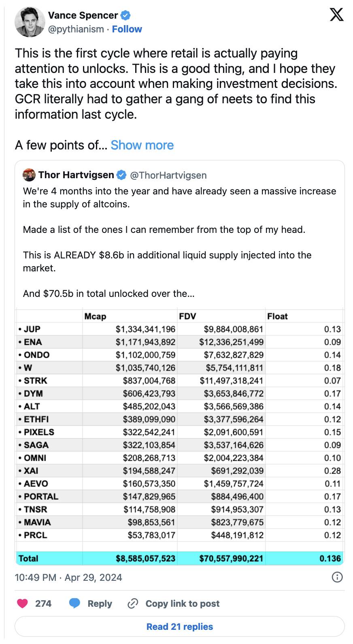This screenshot has height=644, width=353.
Task: Click Vance Spencer's verified badge
Action: [x=126, y=15]
